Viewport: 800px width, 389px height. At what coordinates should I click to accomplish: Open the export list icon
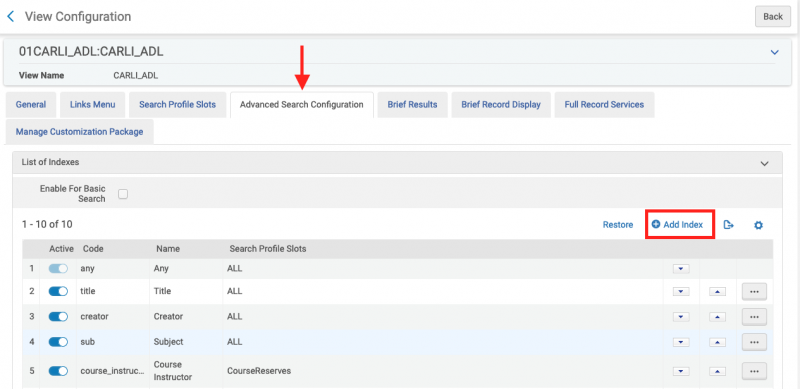pos(729,225)
